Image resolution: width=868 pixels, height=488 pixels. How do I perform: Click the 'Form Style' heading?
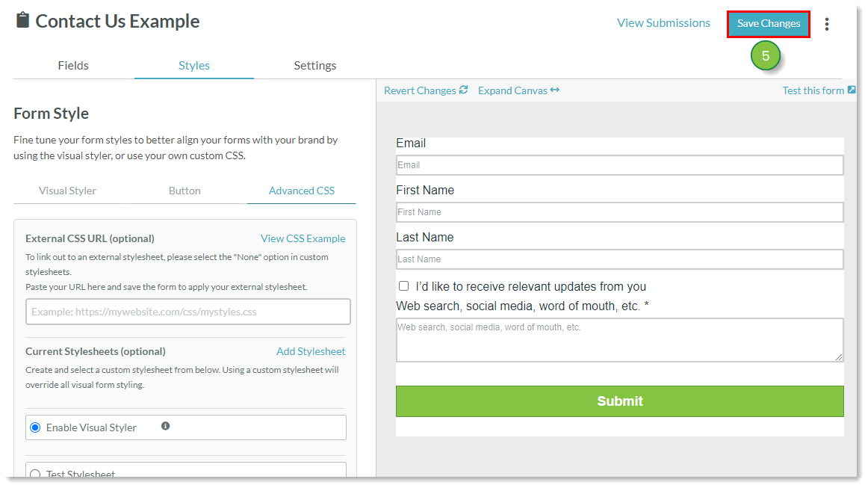[51, 114]
